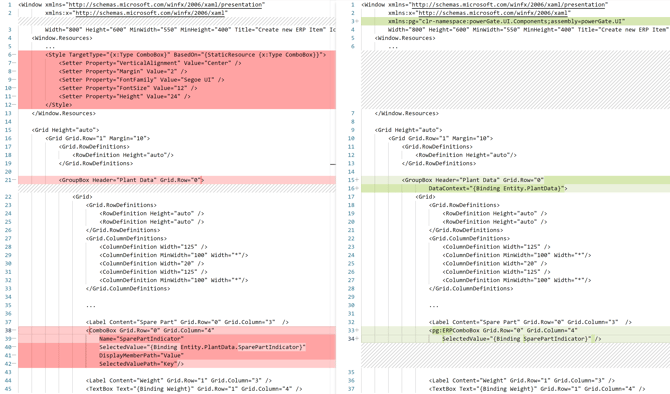Select added GroupBox Header line 15 in modified pane
Viewport: 670px width, 394px height.
[516, 180]
